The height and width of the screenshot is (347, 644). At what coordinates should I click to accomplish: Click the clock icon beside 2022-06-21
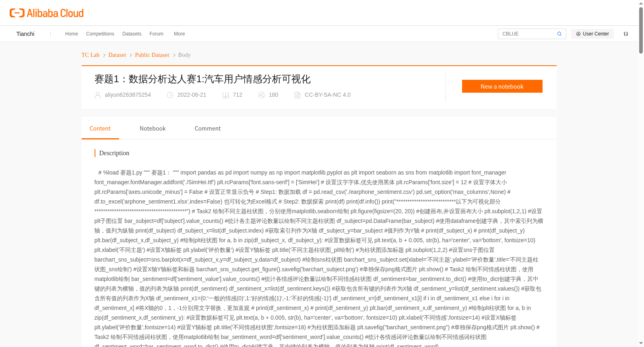tap(170, 95)
